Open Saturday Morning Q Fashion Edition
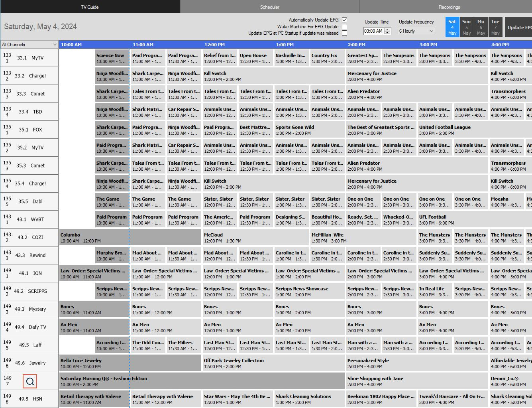The height and width of the screenshot is (408, 532). click(x=202, y=381)
